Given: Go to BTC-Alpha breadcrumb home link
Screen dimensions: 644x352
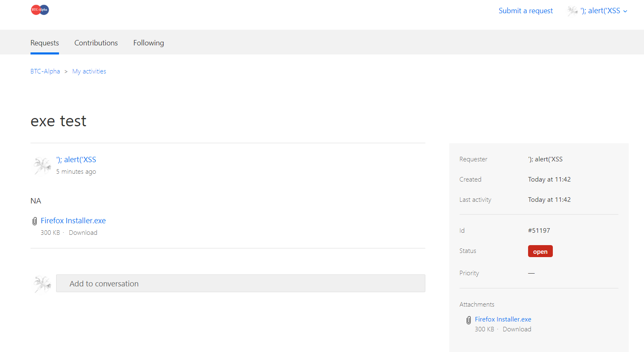Looking at the screenshot, I should point(45,71).
